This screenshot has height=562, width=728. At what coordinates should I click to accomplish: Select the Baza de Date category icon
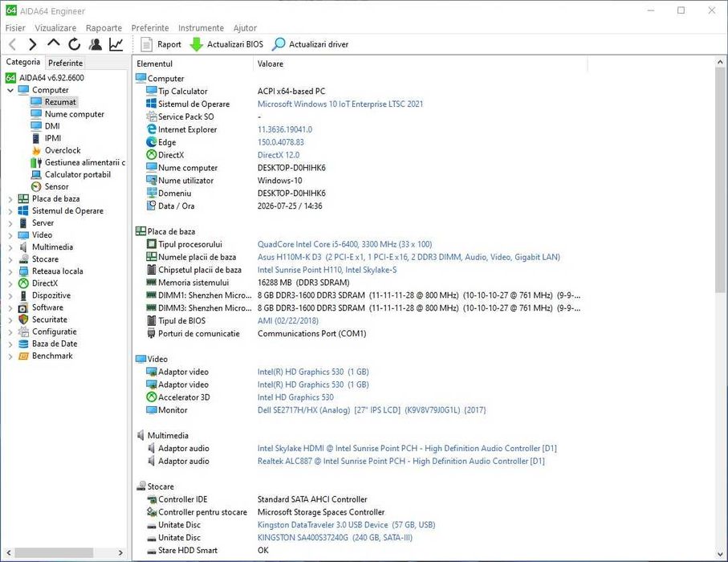coord(23,344)
